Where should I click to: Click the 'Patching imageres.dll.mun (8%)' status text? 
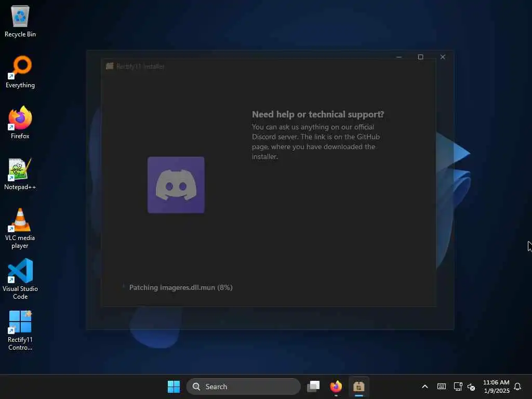(x=181, y=287)
